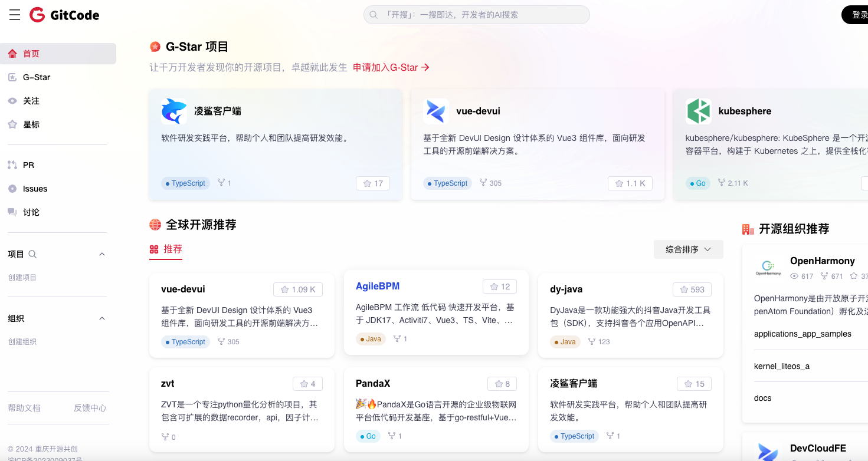This screenshot has width=868, height=461.
Task: Open the hamburger menu icon
Action: click(15, 15)
